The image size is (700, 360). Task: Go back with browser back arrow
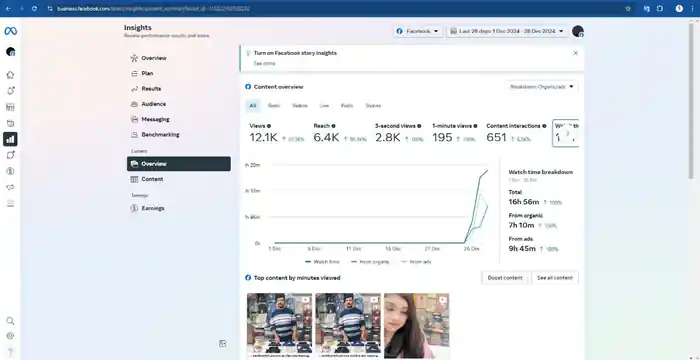coord(8,8)
